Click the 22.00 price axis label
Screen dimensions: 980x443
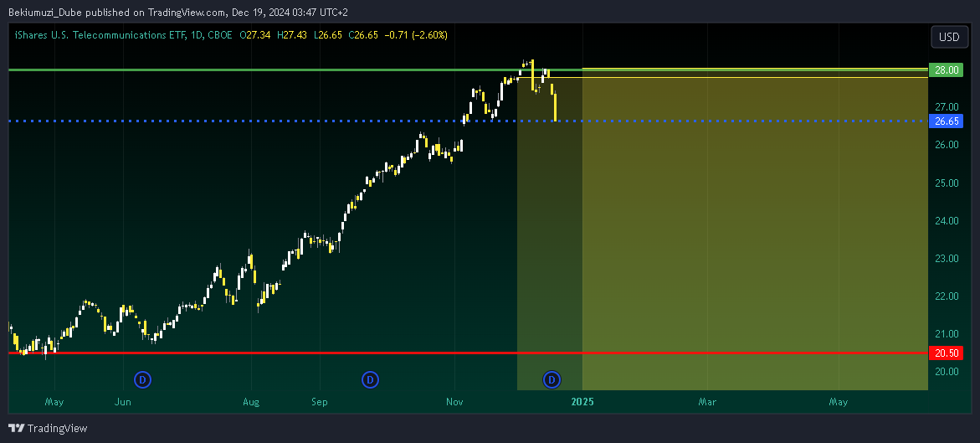(x=947, y=296)
